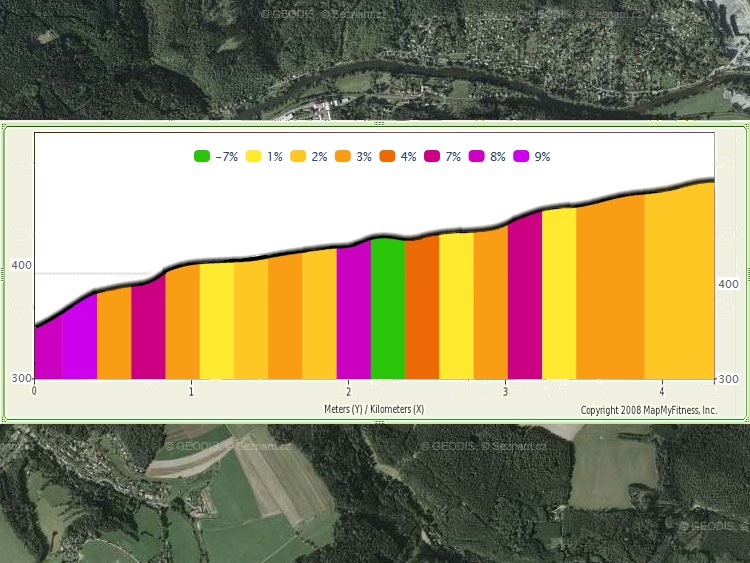Click the green downhill segment in chart
This screenshot has height=563, width=750.
click(388, 310)
